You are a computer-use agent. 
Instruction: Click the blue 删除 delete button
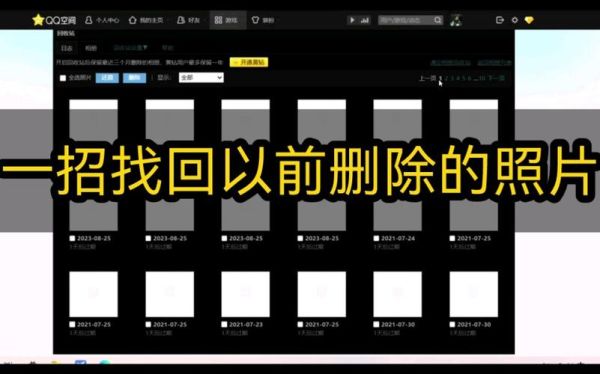(134, 78)
